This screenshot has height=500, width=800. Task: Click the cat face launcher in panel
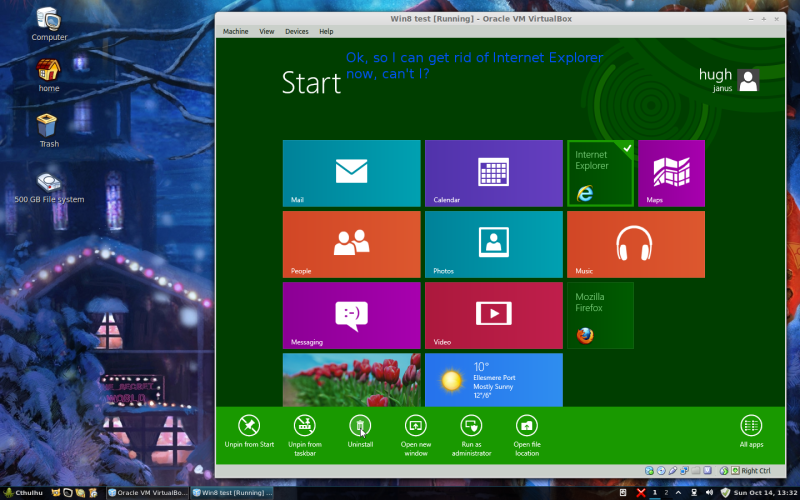pyautogui.click(x=56, y=492)
